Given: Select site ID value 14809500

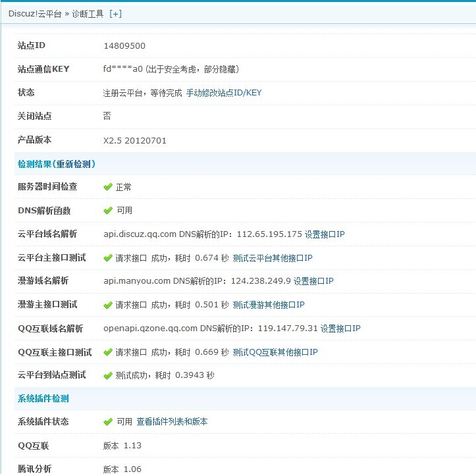Looking at the screenshot, I should (124, 46).
